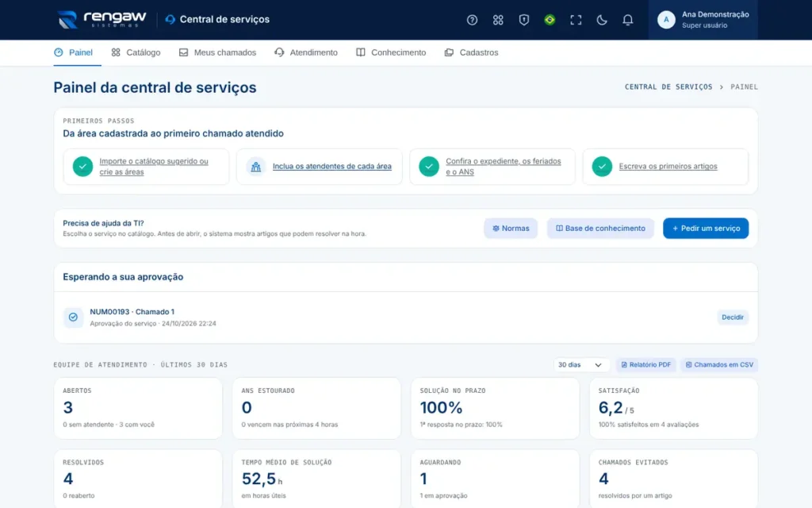Open the Catálogo tab
This screenshot has height=508, width=812.
[136, 52]
